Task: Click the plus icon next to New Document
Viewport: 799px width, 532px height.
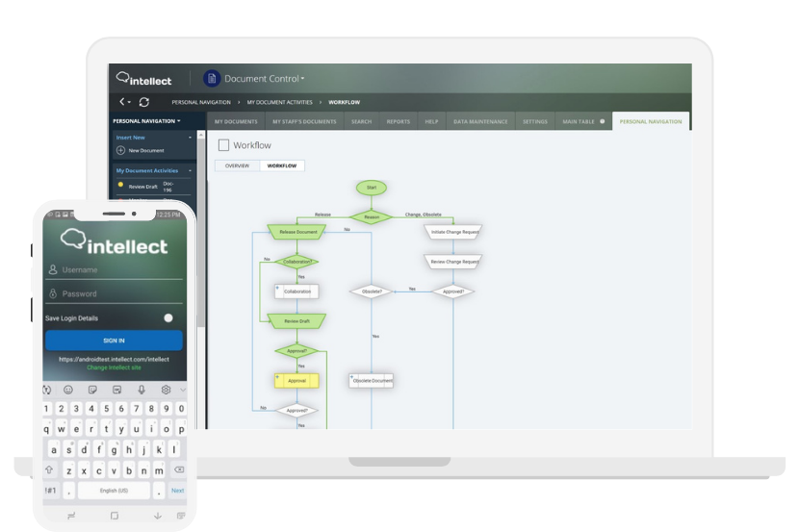Action: point(120,151)
